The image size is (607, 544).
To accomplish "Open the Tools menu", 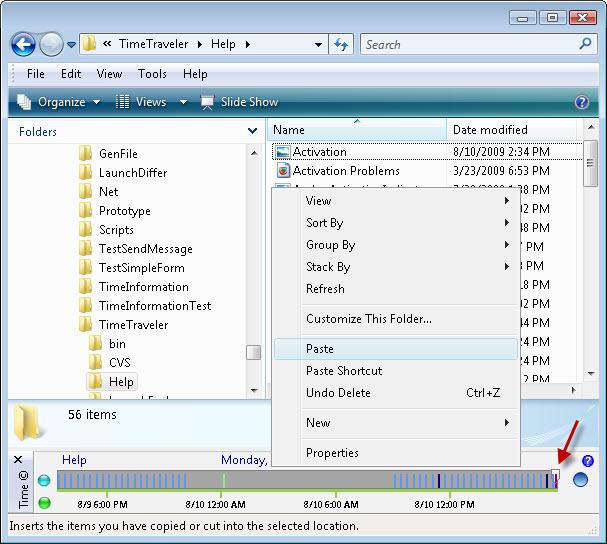I will [152, 74].
